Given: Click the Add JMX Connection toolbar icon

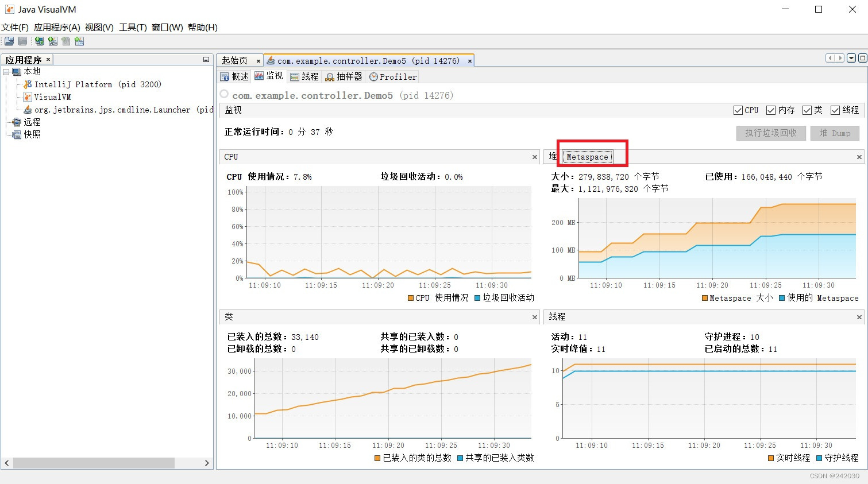Looking at the screenshot, I should coord(53,41).
